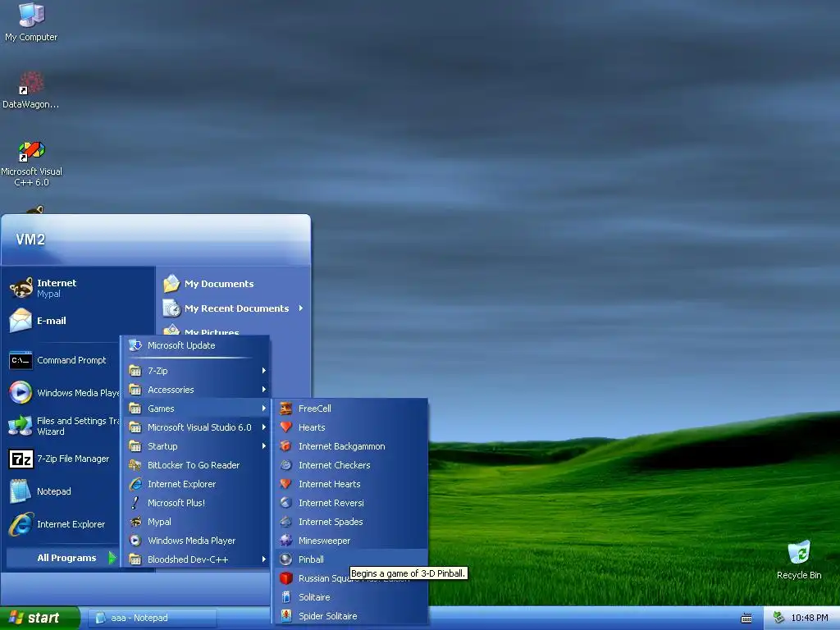Expand My Recent Documents arrow
Viewport: 840px width, 630px height.
click(x=301, y=308)
